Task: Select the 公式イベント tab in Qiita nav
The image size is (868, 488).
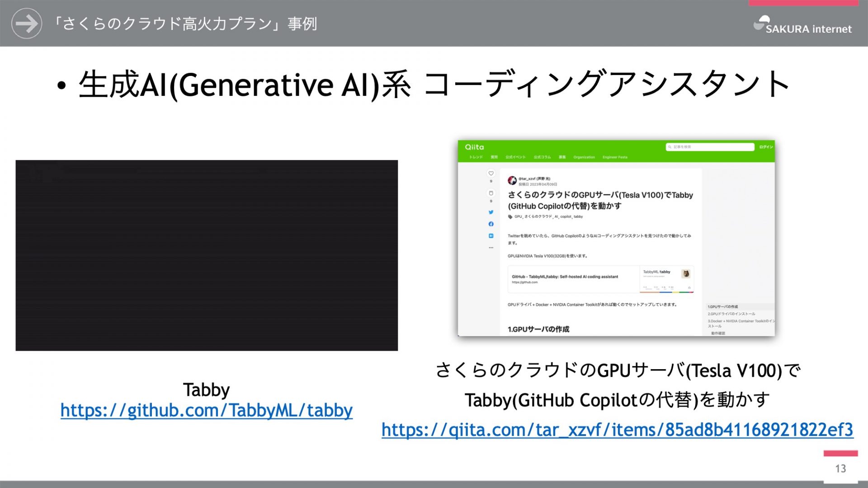Action: (x=515, y=157)
